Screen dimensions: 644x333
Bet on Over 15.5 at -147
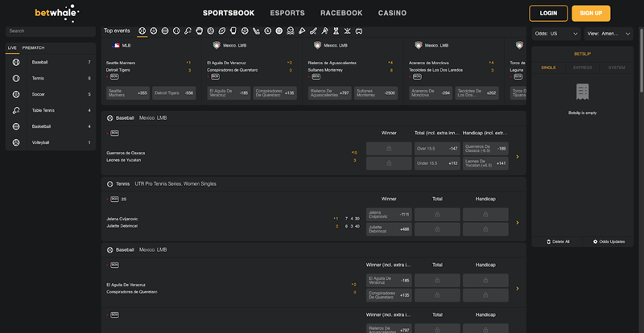click(x=437, y=149)
